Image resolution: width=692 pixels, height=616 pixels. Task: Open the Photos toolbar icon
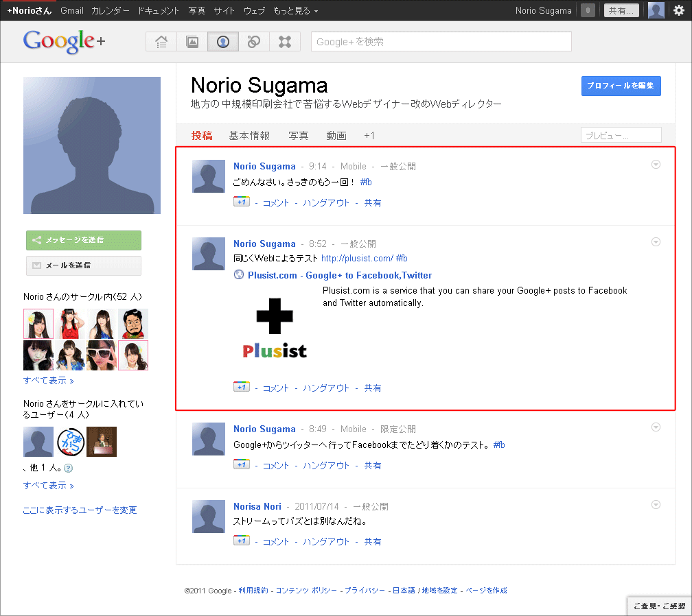pyautogui.click(x=192, y=42)
